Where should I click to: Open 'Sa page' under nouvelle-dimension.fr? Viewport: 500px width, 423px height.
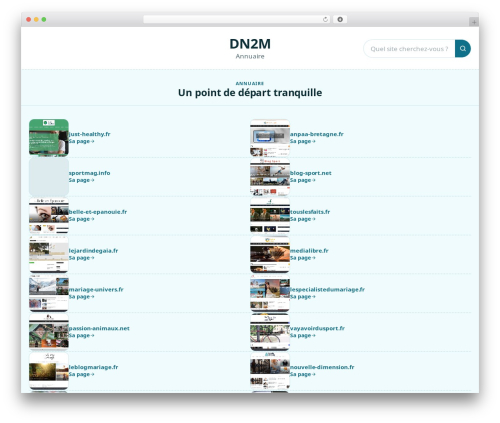pos(303,375)
